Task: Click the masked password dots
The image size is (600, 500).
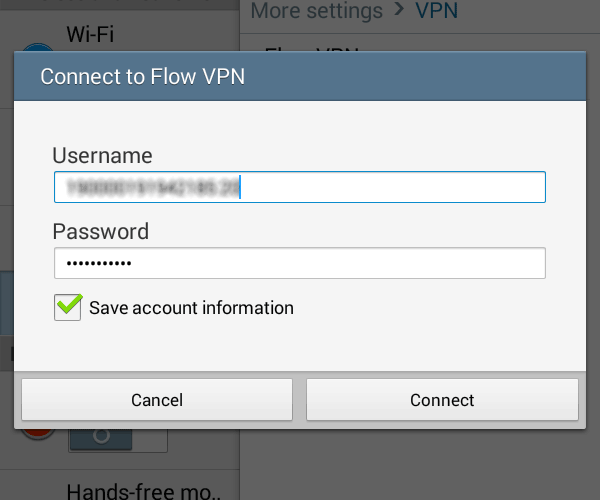Action: (x=99, y=263)
